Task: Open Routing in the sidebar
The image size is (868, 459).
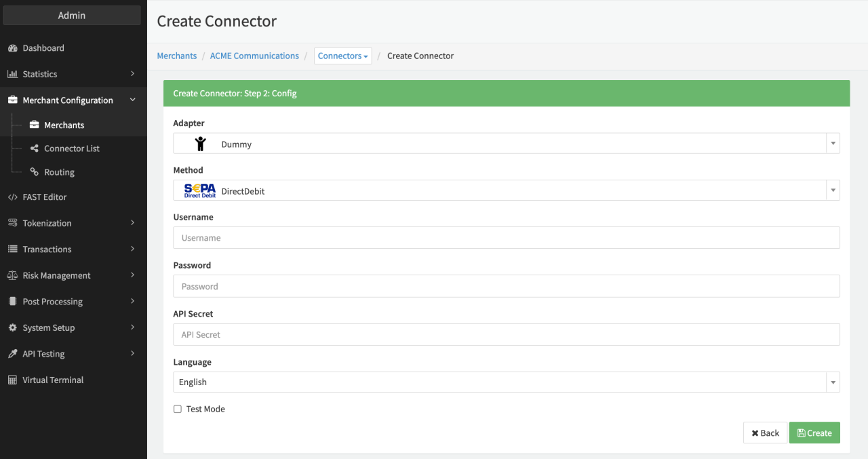Action: pyautogui.click(x=59, y=172)
